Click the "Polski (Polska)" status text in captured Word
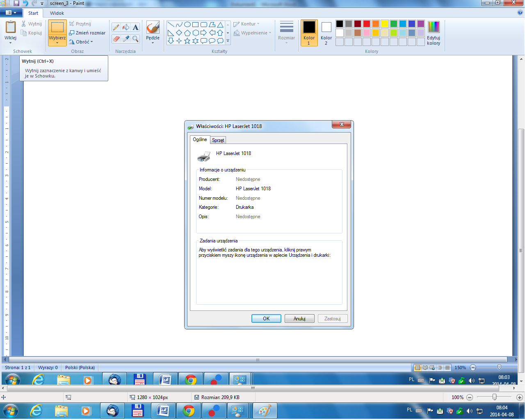 (80, 367)
